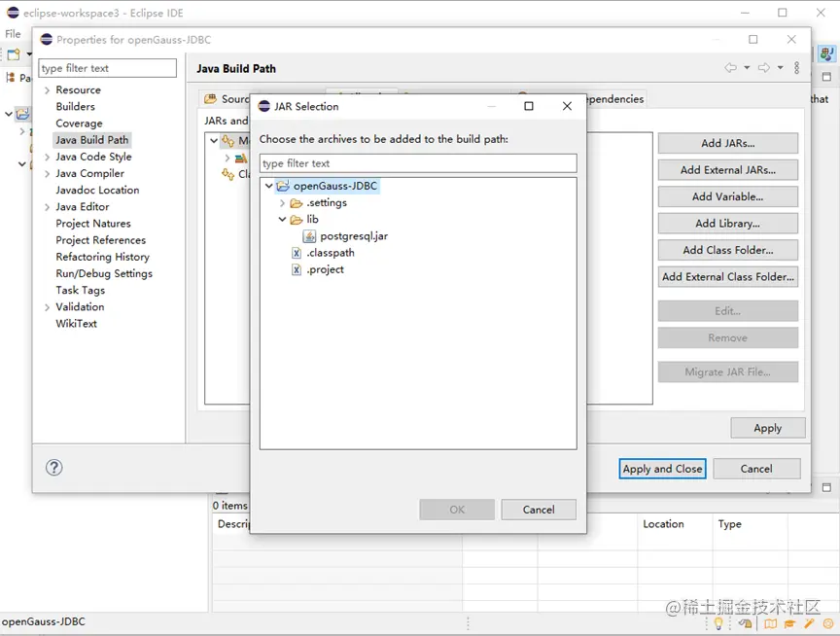
Task: Expand the Validation category
Action: click(x=47, y=307)
